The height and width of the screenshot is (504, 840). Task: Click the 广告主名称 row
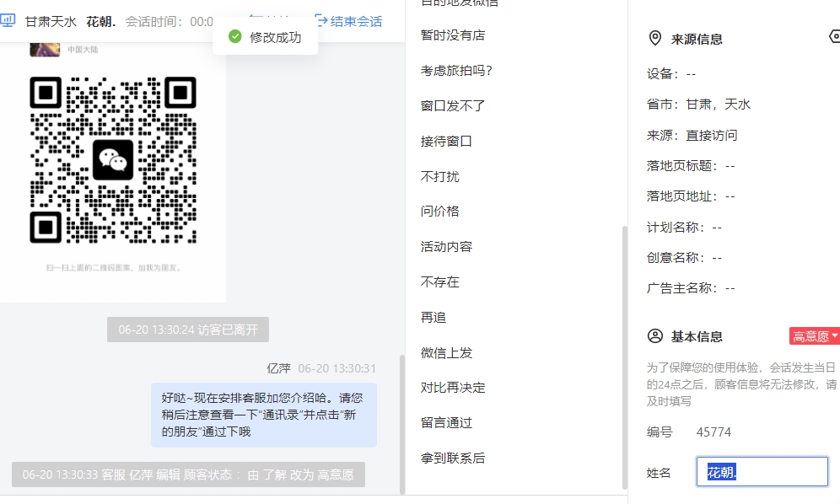(691, 289)
